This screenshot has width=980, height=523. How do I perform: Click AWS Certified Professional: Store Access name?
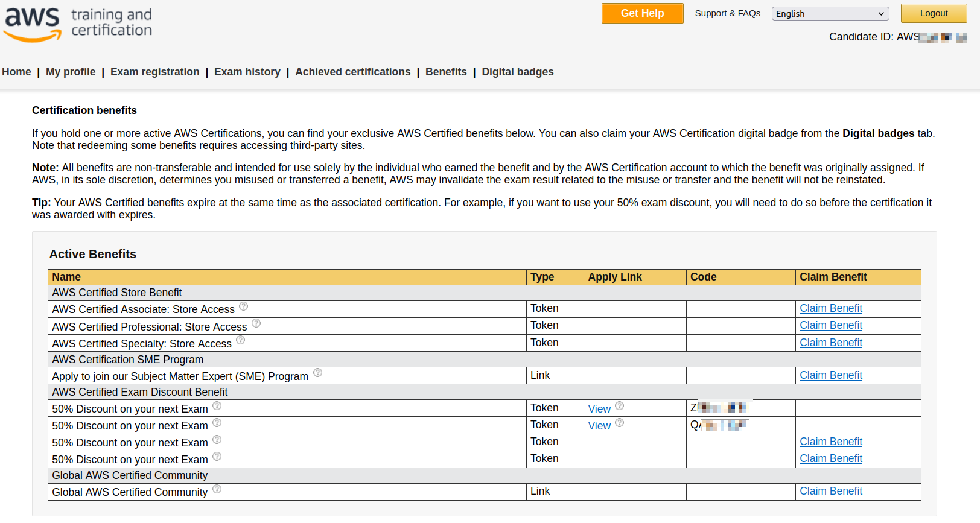(150, 327)
